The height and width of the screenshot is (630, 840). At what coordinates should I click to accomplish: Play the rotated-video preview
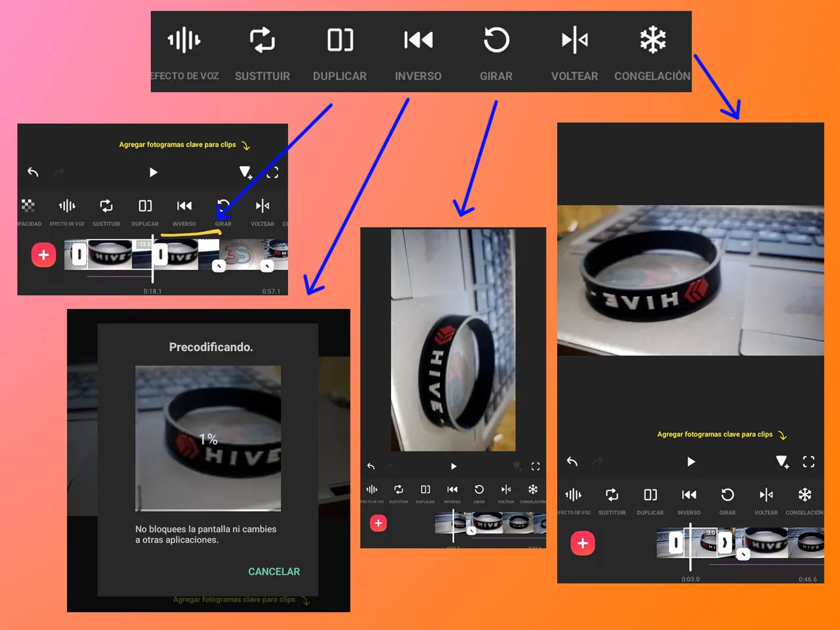[x=453, y=467]
